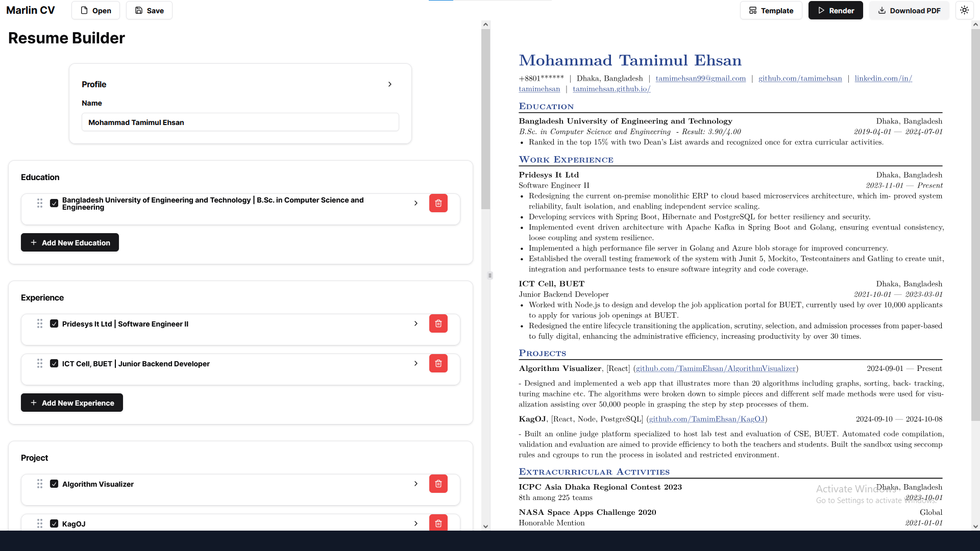Delete the Bangladesh University education entry
The height and width of the screenshot is (551, 980).
(x=438, y=203)
